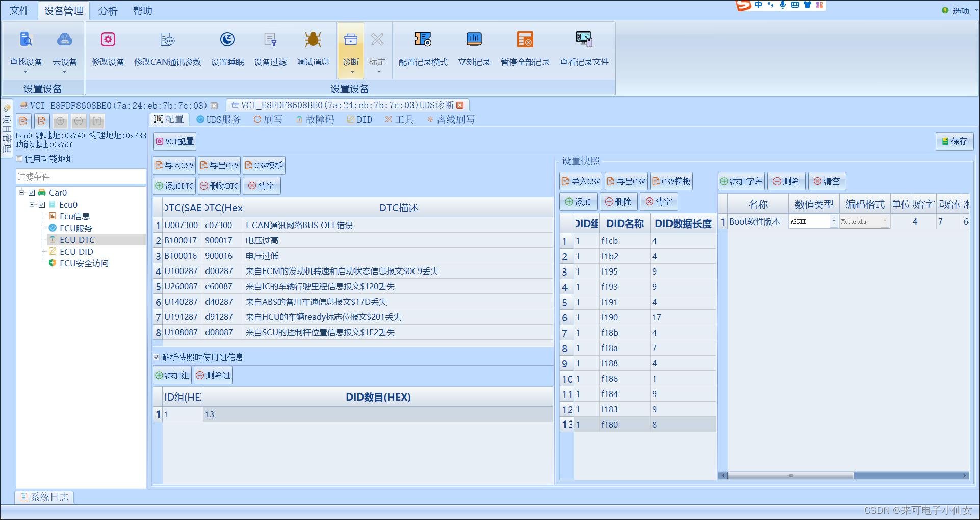Click the 添加DTC button
980x520 pixels.
(x=174, y=186)
